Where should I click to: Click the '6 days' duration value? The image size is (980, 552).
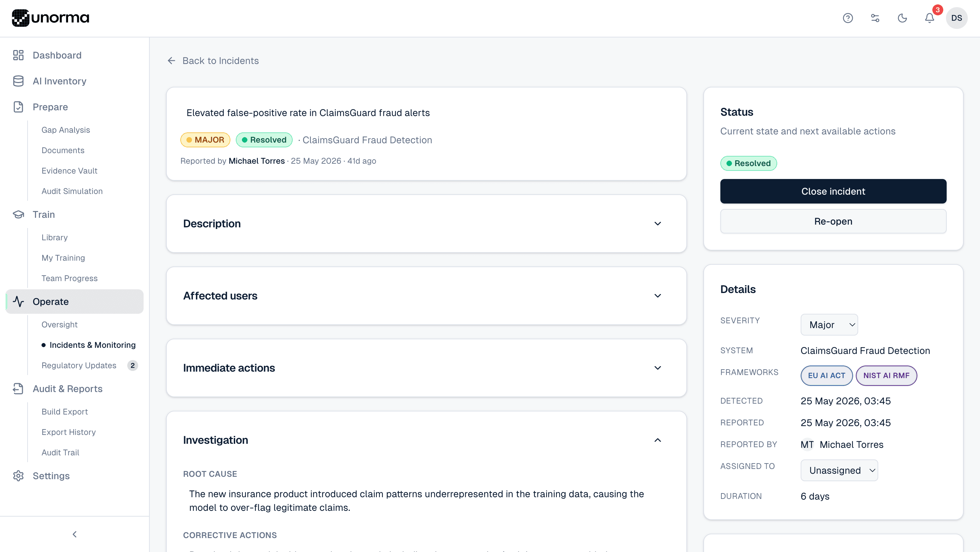tap(815, 497)
